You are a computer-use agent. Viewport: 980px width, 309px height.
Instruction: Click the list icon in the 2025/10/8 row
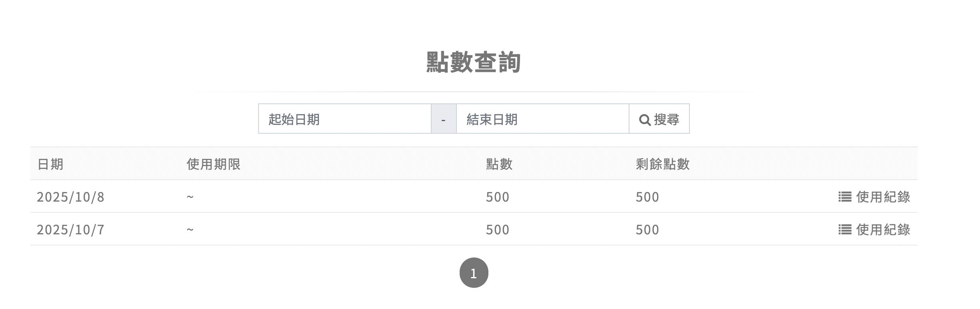pyautogui.click(x=845, y=197)
